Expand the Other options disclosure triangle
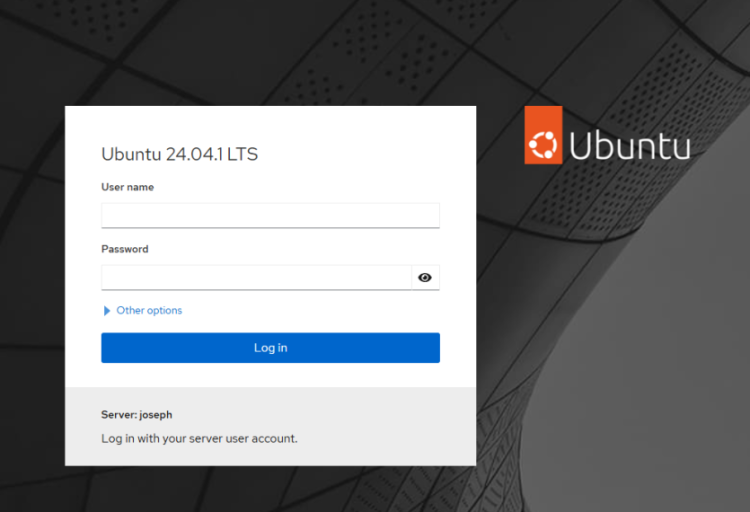Screen dimensions: 750x512 point(107,311)
